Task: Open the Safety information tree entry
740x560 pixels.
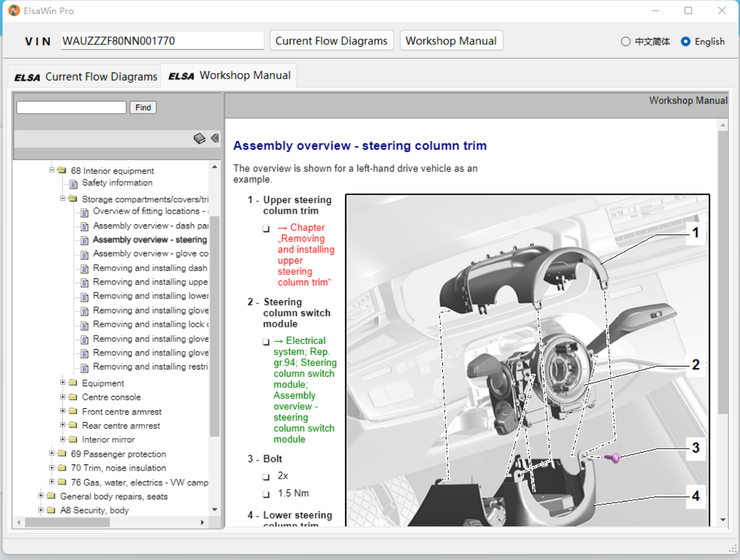Action: [x=117, y=183]
